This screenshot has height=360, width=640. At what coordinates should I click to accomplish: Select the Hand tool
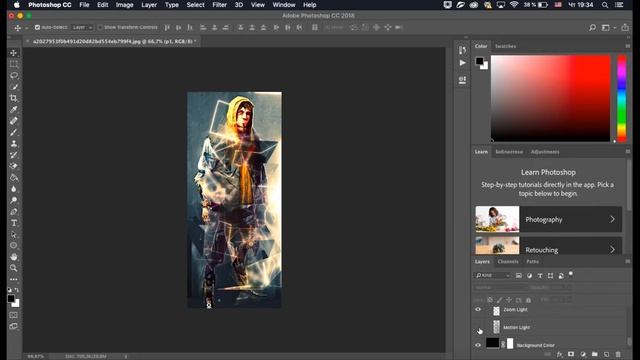click(x=13, y=257)
